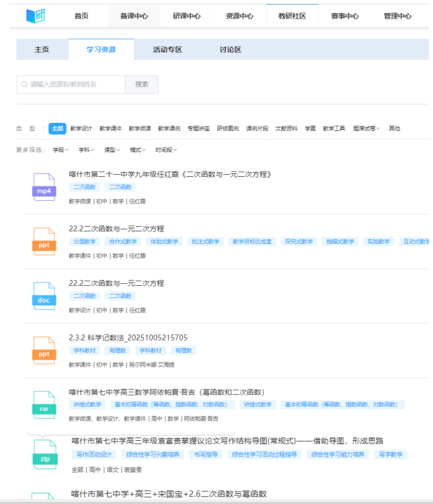
Task: Open 资源中心 in the top navigation
Action: 239,16
